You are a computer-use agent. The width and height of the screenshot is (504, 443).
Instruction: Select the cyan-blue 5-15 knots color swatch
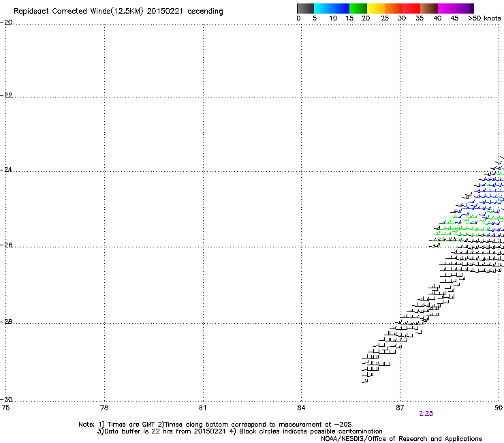(332, 8)
